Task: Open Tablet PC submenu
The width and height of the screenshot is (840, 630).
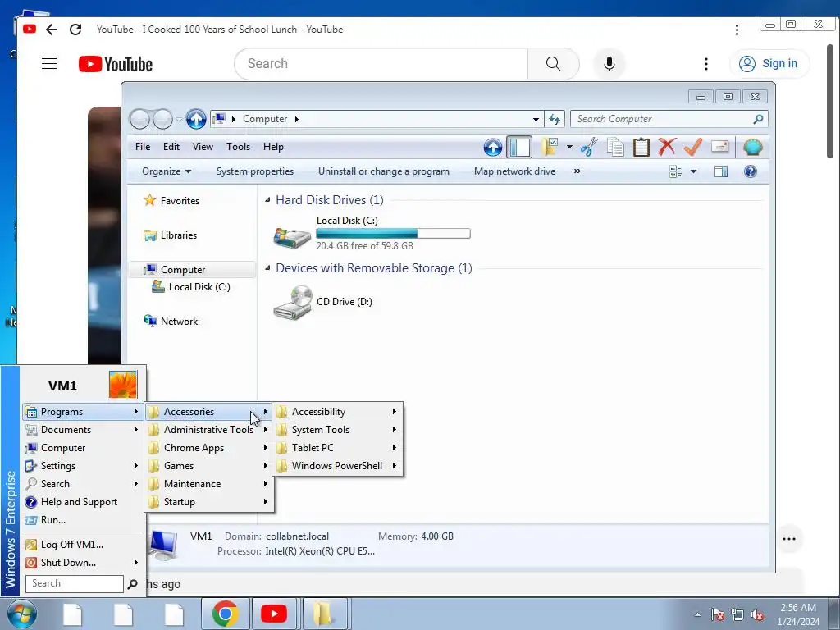Action: click(x=337, y=448)
